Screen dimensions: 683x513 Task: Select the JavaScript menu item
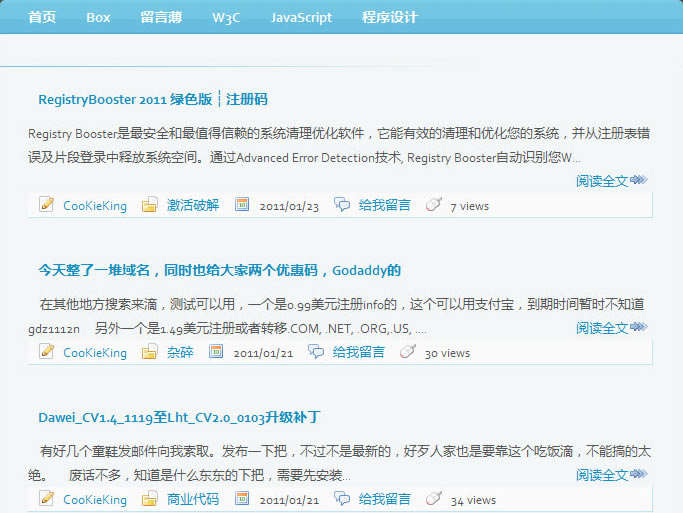301,17
